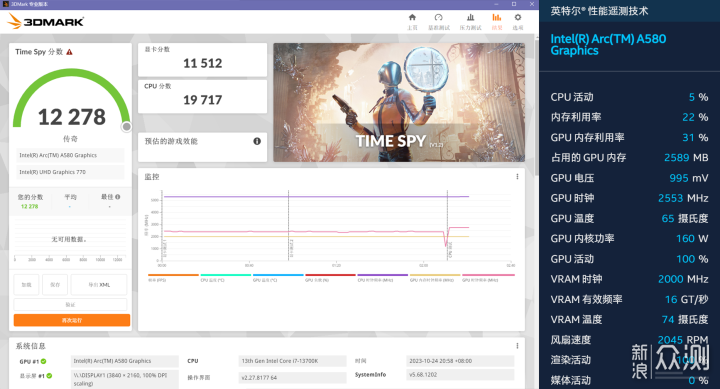Viewport: 720px width, 389px height.
Task: Click the info icon beside 预估的游戏效能
Action: [x=257, y=141]
